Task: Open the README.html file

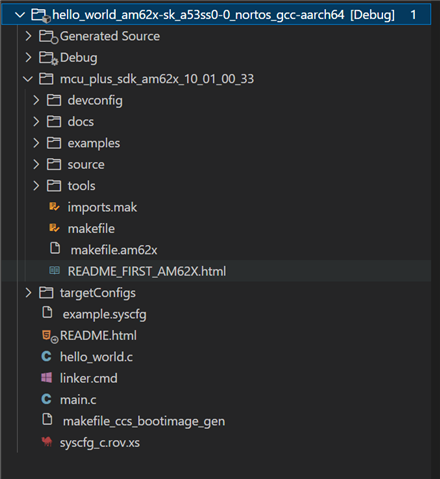Action: click(x=98, y=336)
